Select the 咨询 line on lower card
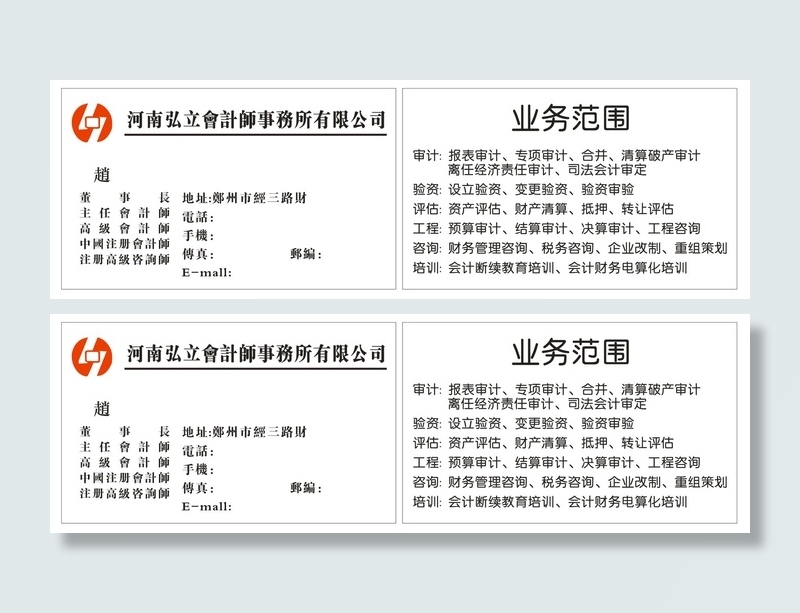The height and width of the screenshot is (613, 800). tap(570, 482)
